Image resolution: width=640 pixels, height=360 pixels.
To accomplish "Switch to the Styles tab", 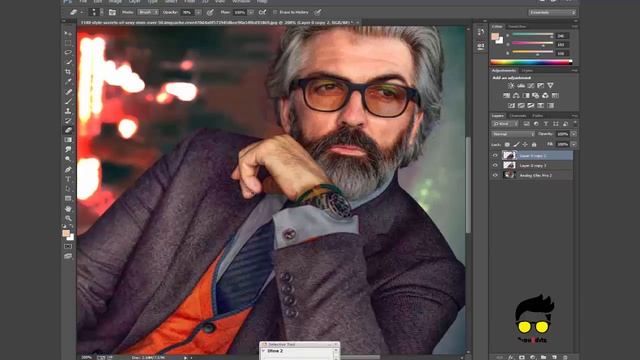I will pos(527,71).
